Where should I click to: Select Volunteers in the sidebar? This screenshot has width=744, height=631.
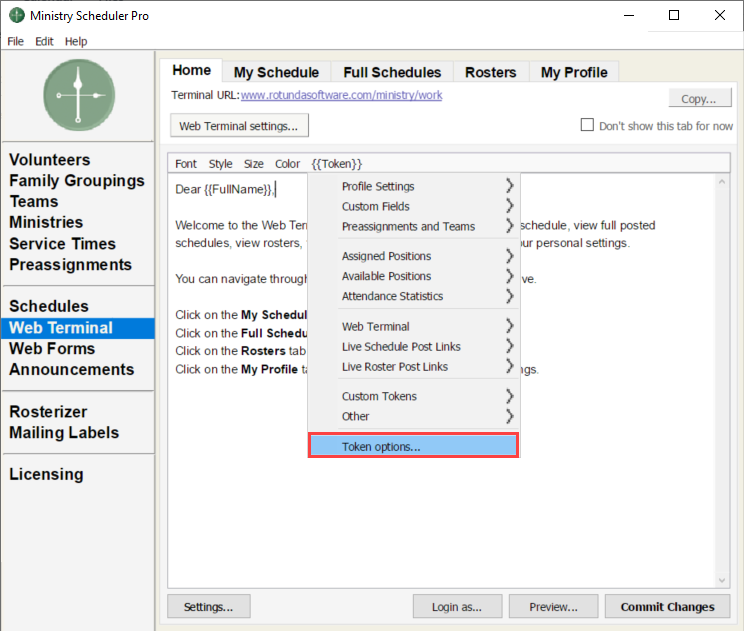tap(50, 159)
